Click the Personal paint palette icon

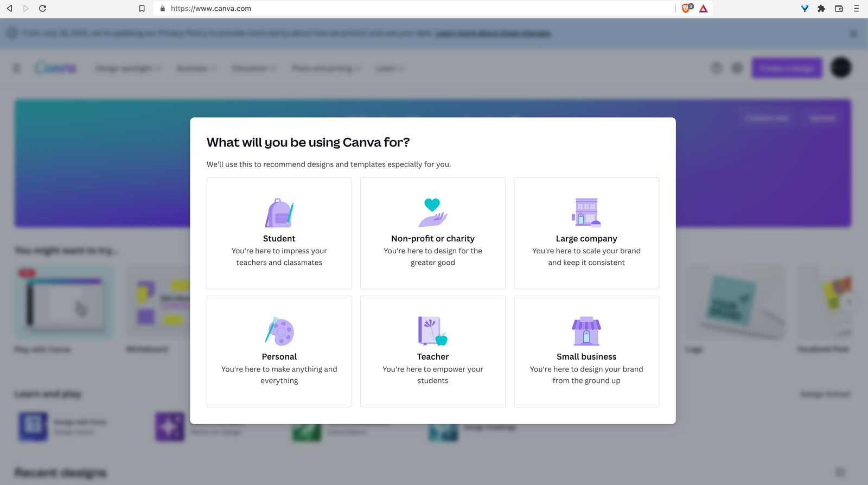click(279, 331)
